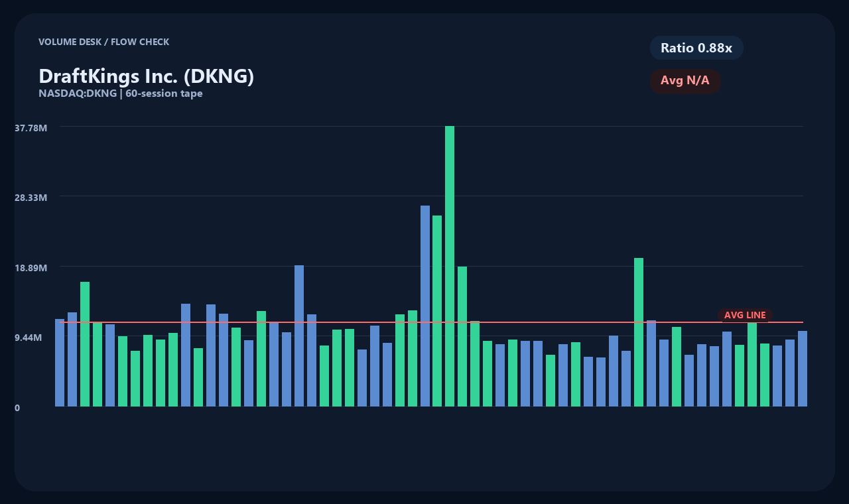
Task: Click the Ratio 0.88x badge
Action: [696, 48]
